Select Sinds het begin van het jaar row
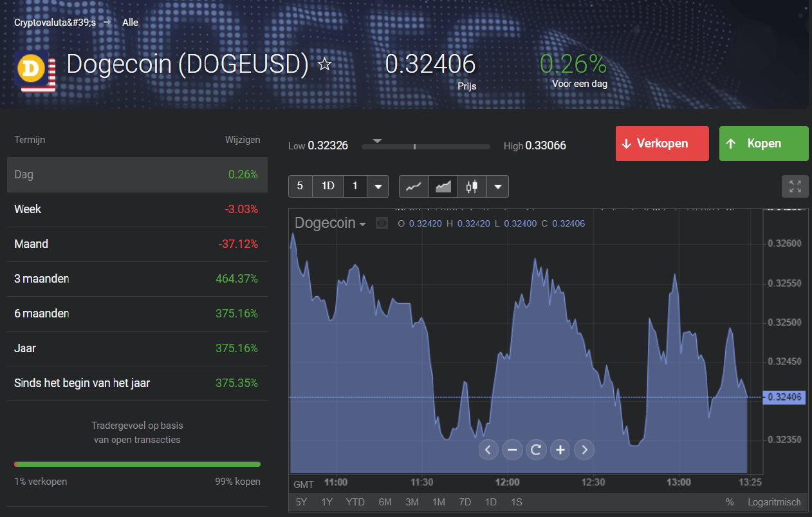 point(137,383)
